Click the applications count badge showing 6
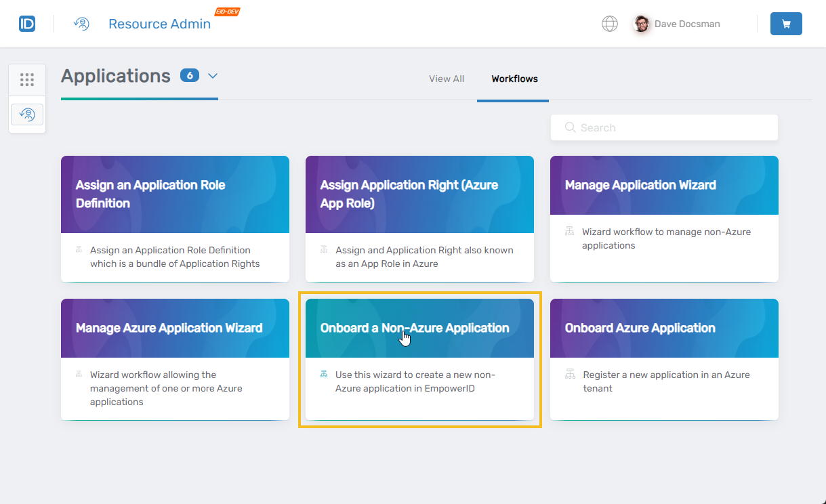 pyautogui.click(x=189, y=76)
